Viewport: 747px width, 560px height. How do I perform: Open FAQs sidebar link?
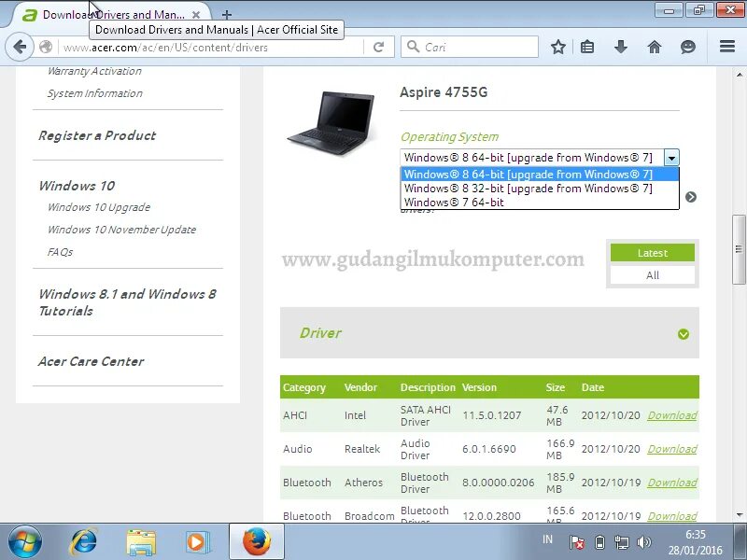point(60,252)
